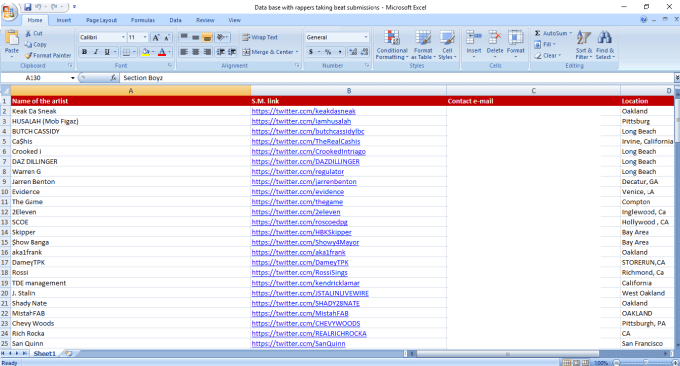The height and width of the screenshot is (366, 680).
Task: Decrease font size with Shrink Font
Action: (167, 38)
